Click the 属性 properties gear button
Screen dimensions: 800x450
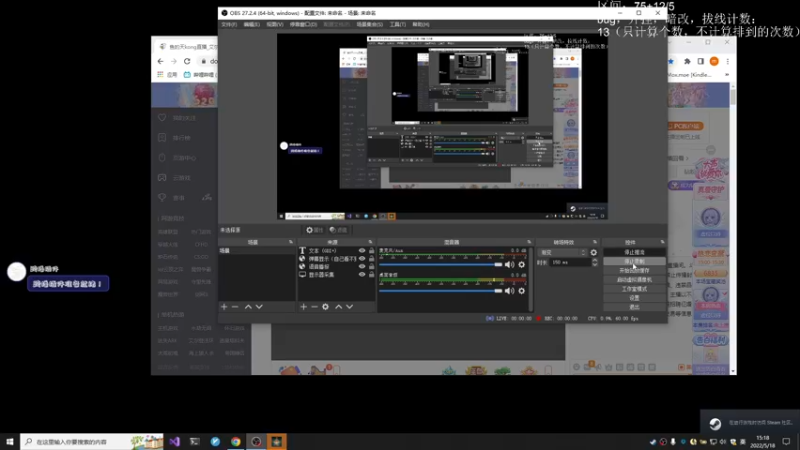(314, 230)
